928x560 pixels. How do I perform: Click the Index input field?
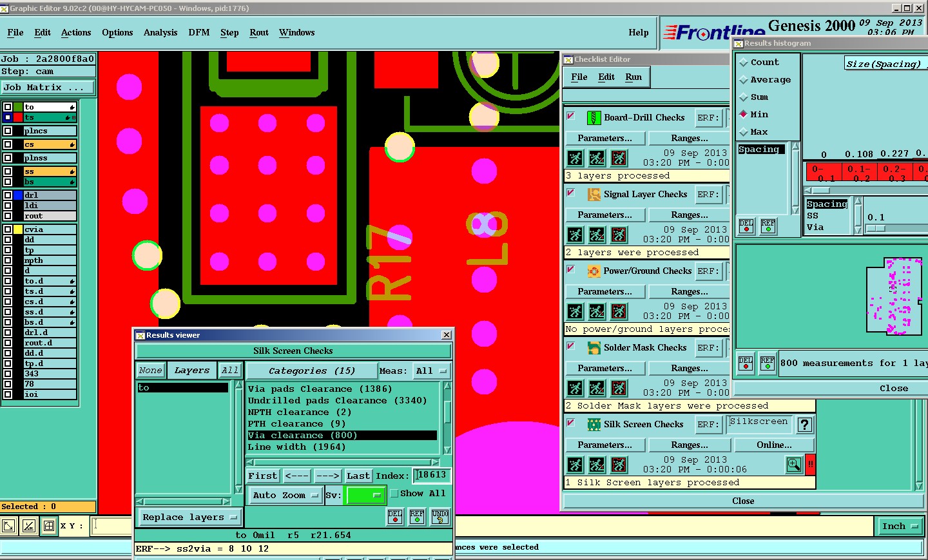point(432,476)
